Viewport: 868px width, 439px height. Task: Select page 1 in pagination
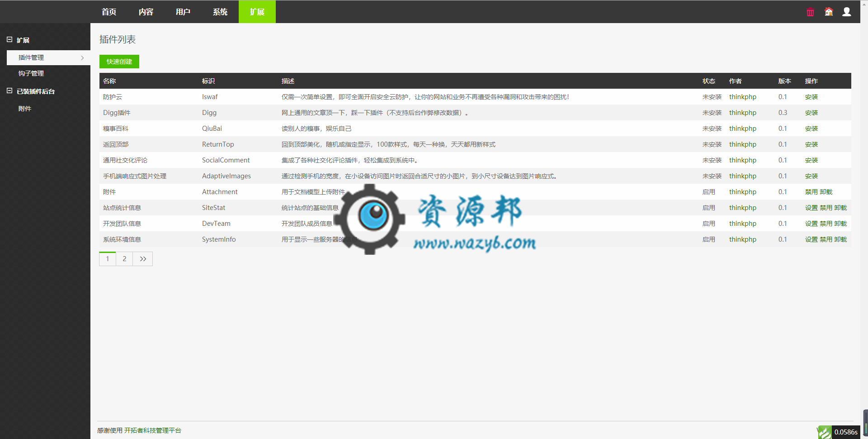tap(108, 259)
